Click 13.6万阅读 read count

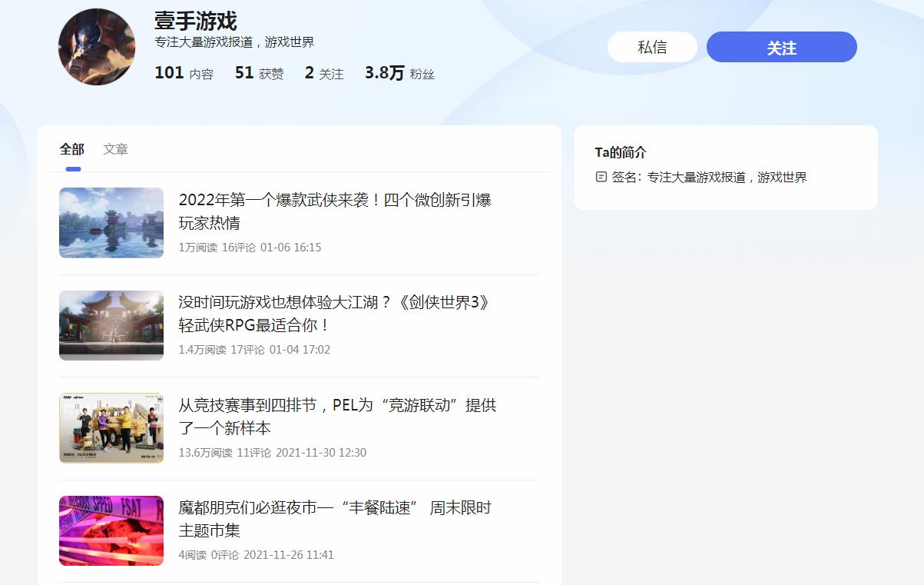205,453
